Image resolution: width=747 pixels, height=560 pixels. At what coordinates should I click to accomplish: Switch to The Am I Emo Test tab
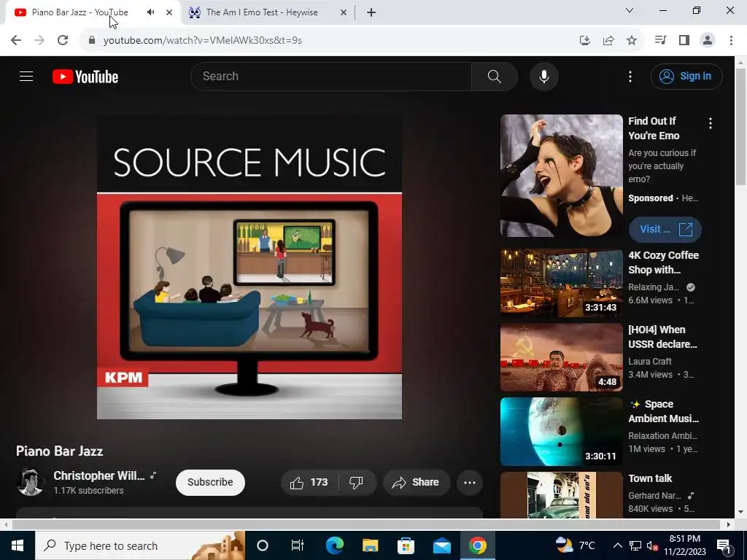pos(262,12)
